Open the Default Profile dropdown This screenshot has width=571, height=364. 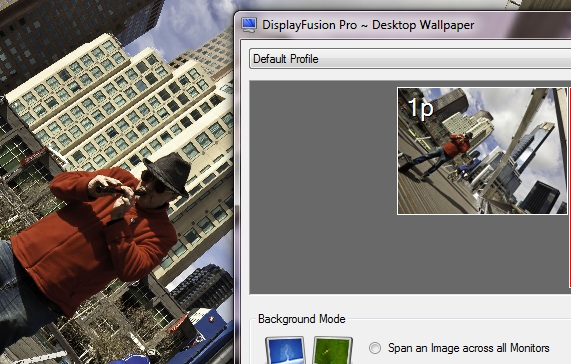(410, 59)
